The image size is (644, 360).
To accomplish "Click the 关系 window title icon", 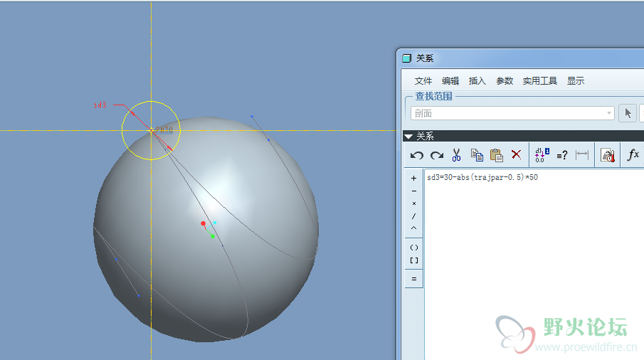I will click(406, 58).
